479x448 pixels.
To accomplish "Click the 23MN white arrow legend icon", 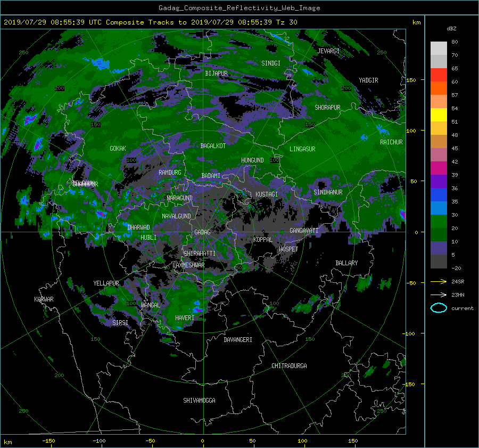I will (439, 295).
